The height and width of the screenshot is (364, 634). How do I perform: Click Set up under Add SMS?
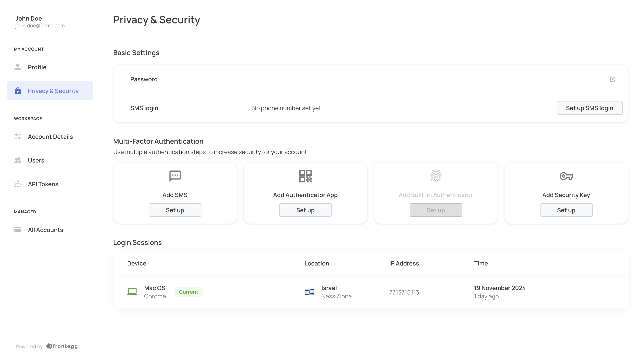tap(175, 210)
